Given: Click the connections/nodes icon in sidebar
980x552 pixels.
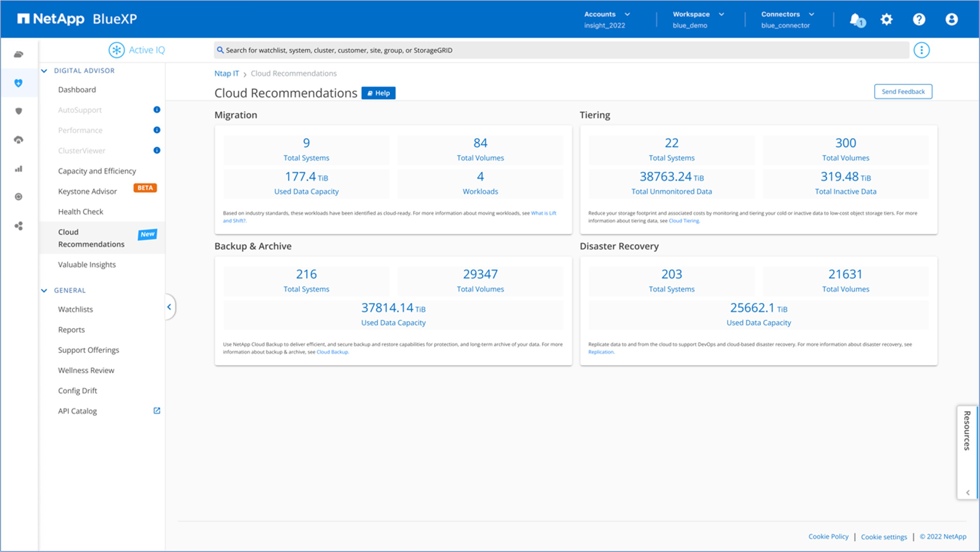Looking at the screenshot, I should tap(18, 225).
